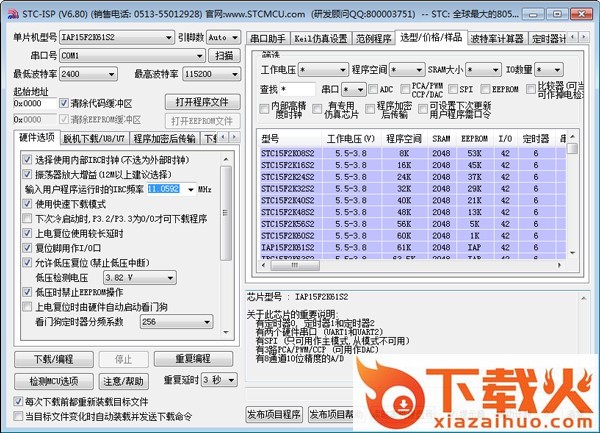
Task: Click 下载/编程 button
Action: [54, 359]
